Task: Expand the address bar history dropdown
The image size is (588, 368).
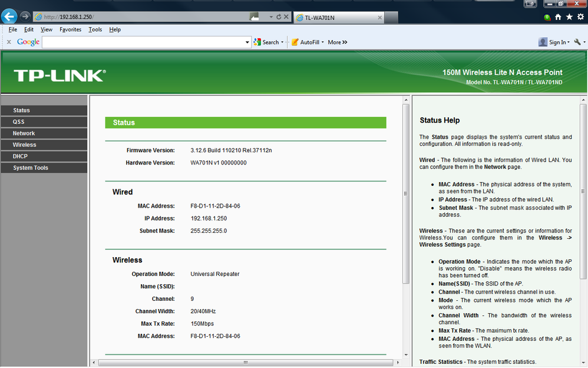Action: point(271,17)
